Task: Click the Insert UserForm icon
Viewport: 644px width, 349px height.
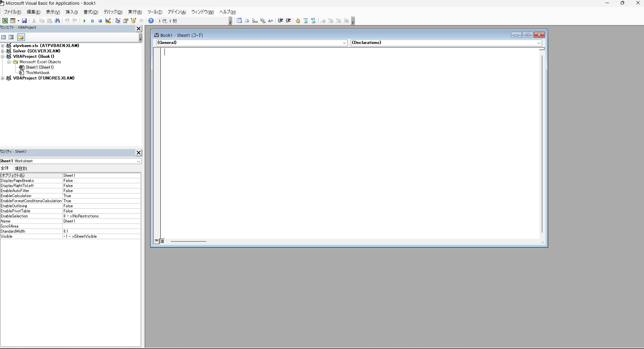Action: 13,21
